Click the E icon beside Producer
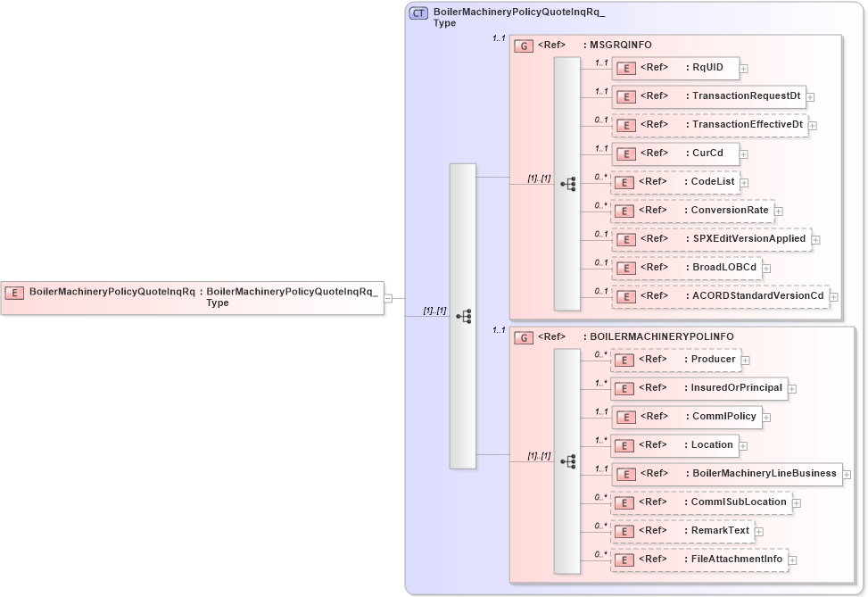Screen dimensions: 868x597 click(x=625, y=360)
